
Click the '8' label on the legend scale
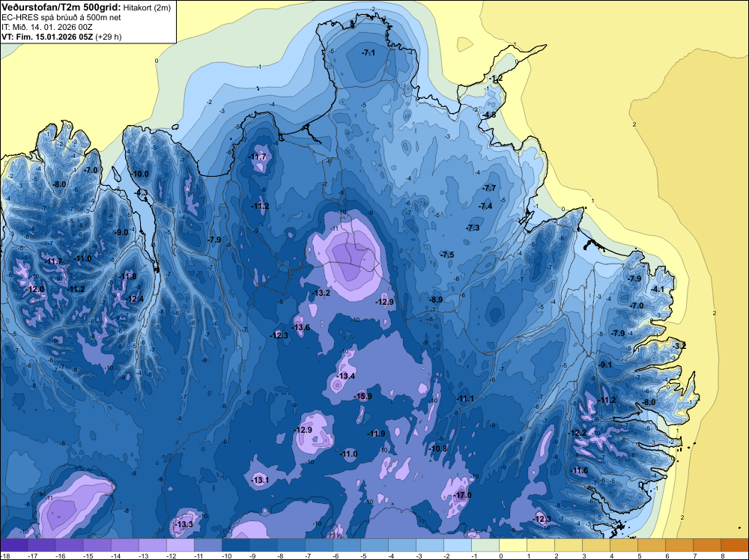point(723,556)
